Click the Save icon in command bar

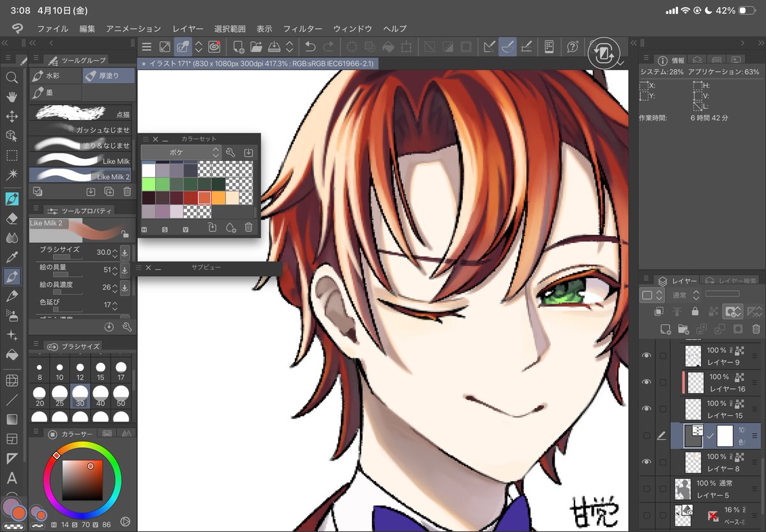tap(274, 47)
